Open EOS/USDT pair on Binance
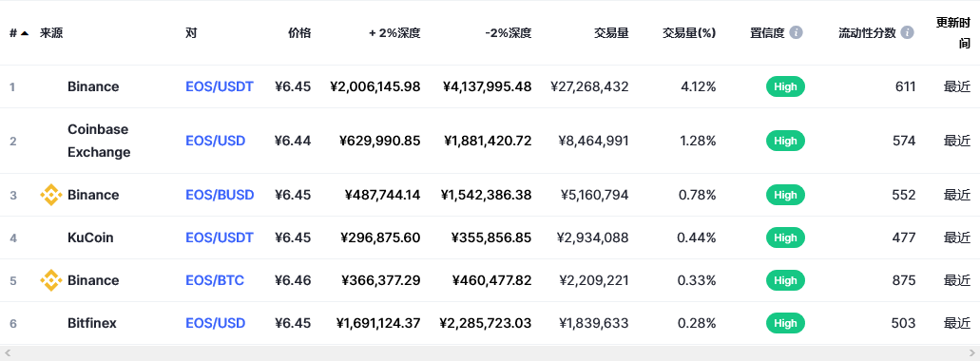 (x=220, y=86)
